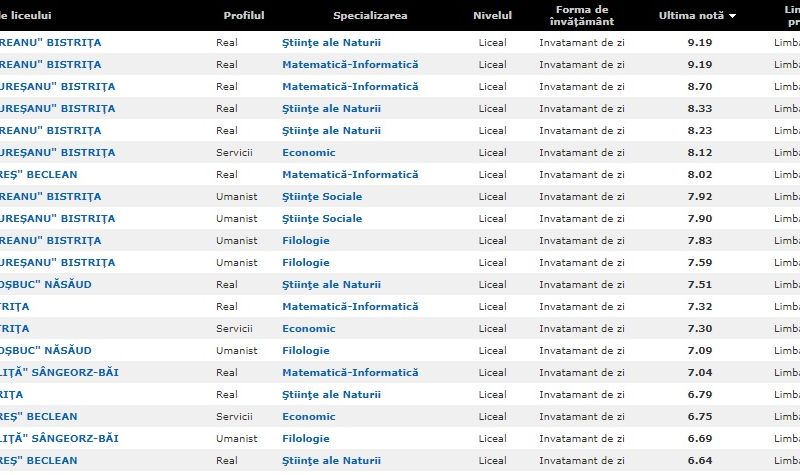Open the NĂSĂUD high school link scored 7.51
The image size is (800, 475).
(46, 284)
